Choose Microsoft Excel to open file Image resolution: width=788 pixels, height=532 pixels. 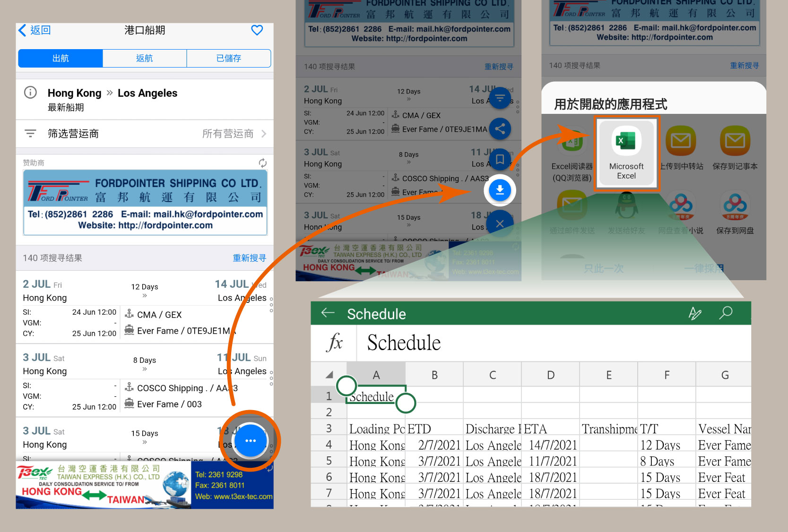click(x=626, y=154)
